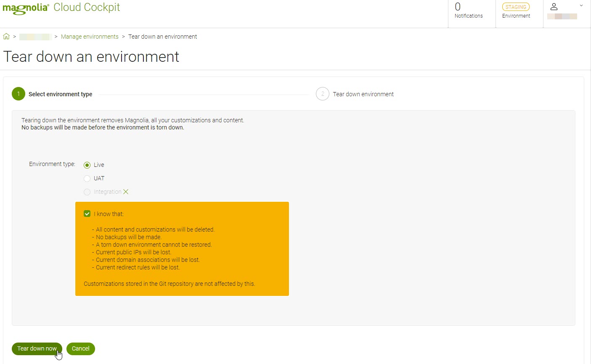Screen dimensions: 591x364
Task: Open the user profile icon
Action: [x=554, y=7]
